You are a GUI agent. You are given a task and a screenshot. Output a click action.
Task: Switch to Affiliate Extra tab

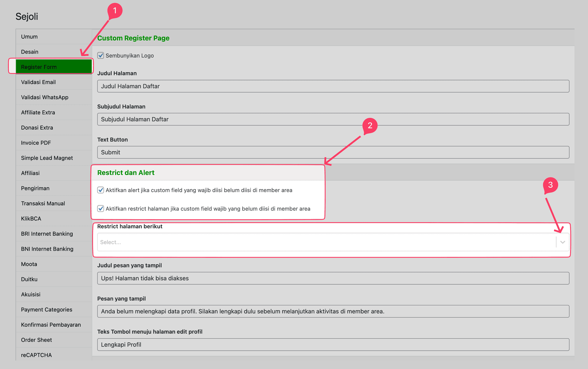click(54, 112)
